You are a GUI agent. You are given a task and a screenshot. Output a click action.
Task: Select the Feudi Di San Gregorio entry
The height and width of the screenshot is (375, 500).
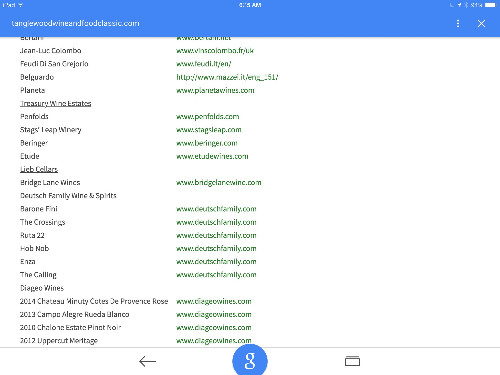point(54,64)
